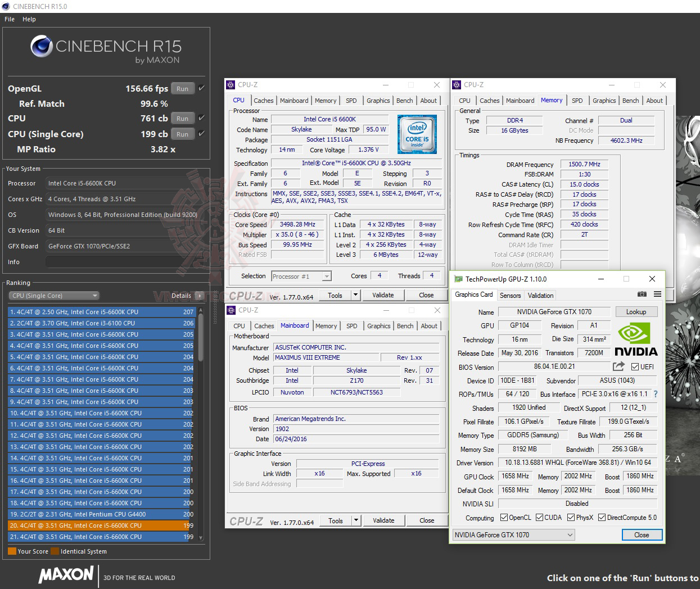The height and width of the screenshot is (589, 700).
Task: Open the CPU (Single Core) ranking dropdown
Action: 53,295
